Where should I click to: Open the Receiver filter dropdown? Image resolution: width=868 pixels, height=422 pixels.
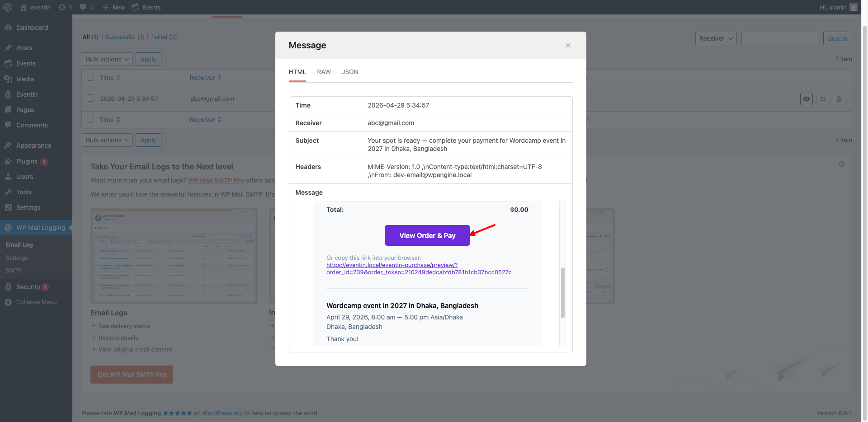[716, 38]
